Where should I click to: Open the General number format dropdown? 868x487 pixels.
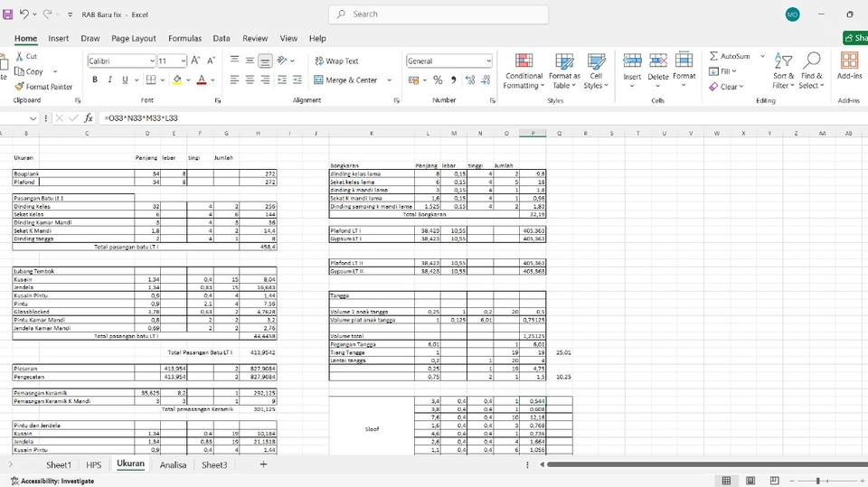coord(489,61)
